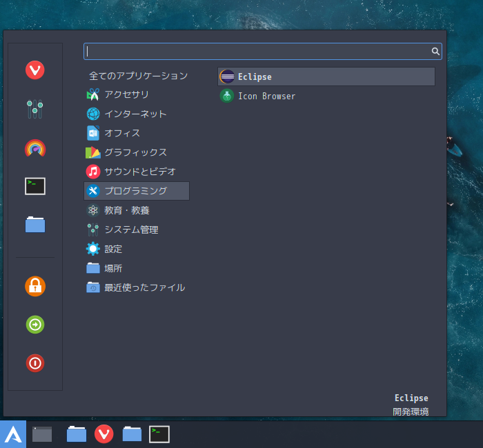Select the 最近使ったファイル category

(137, 287)
